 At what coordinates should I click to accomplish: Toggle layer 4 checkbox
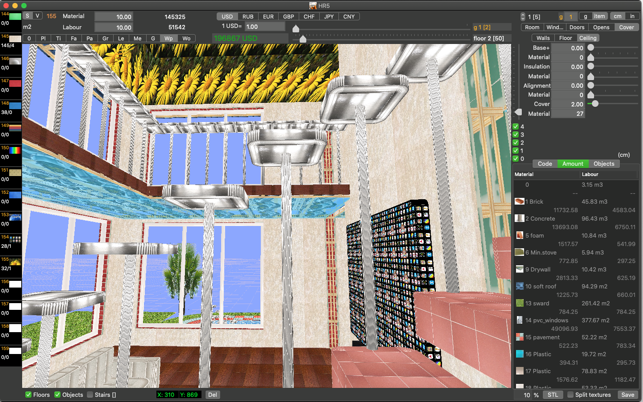pos(516,126)
